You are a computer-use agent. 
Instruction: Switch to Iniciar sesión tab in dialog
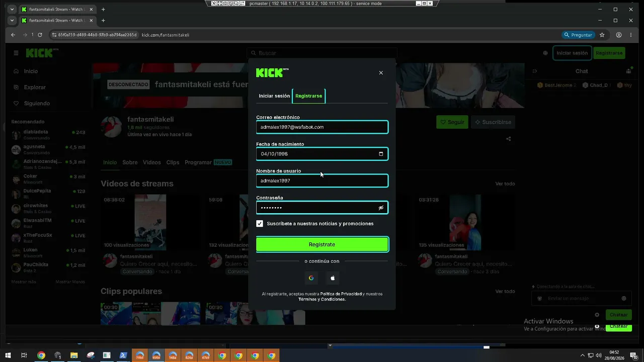coord(274,96)
